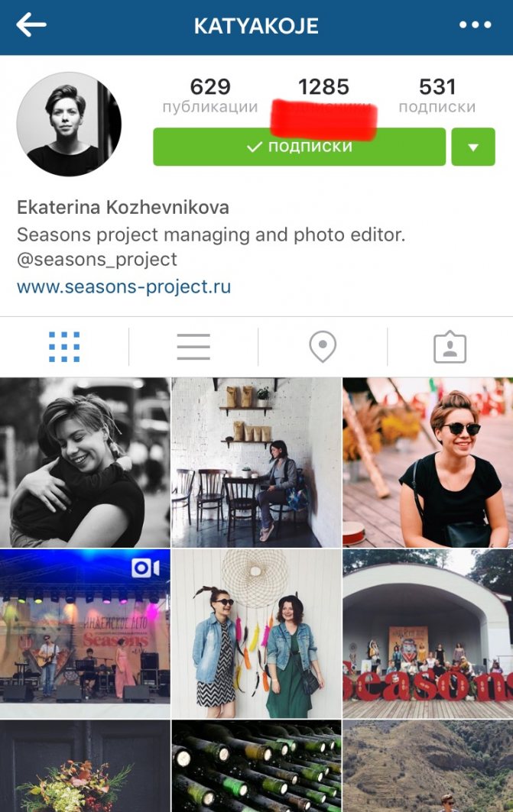Open the red Seasons letters stage photo

click(428, 633)
